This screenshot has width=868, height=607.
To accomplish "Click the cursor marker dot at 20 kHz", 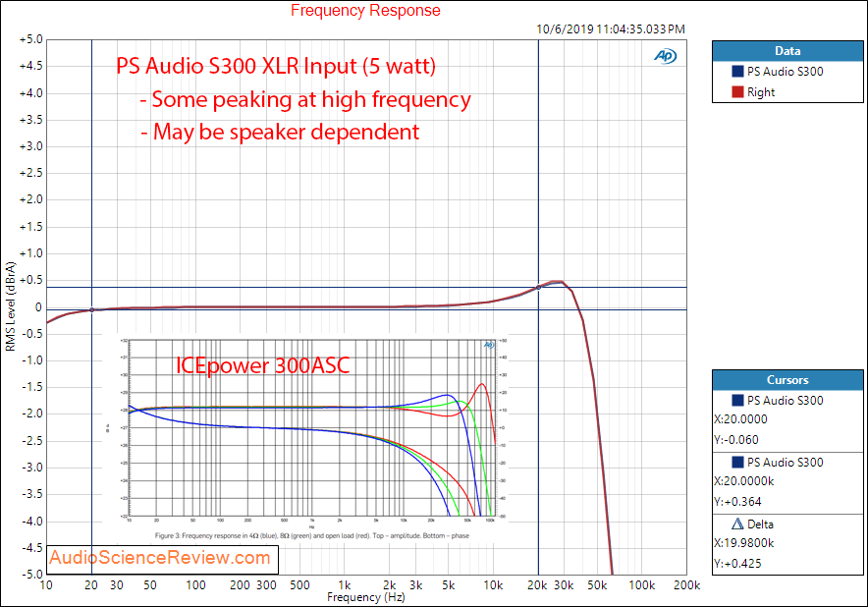I will (x=539, y=288).
